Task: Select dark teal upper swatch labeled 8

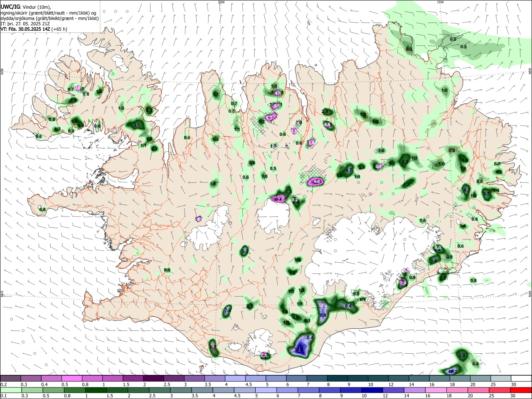Action: [x=337, y=378]
